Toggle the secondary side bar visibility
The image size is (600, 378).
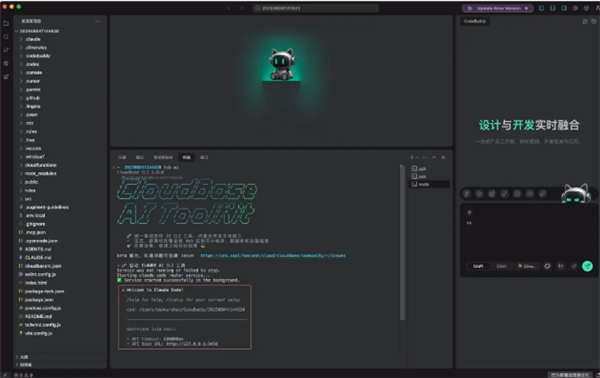point(564,8)
